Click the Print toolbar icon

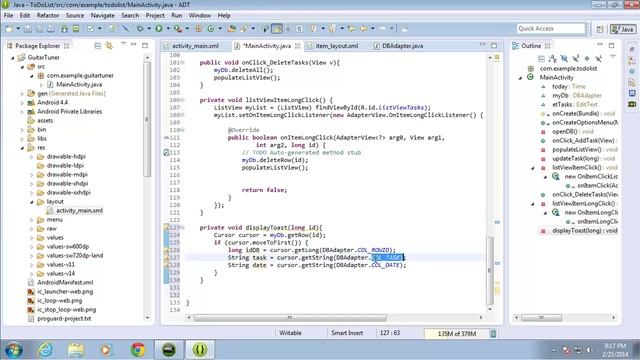(x=51, y=29)
